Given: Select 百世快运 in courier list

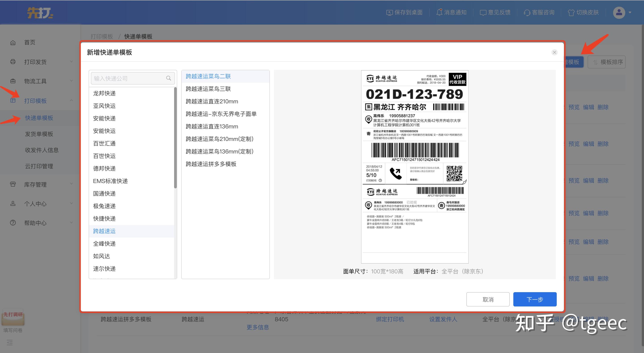Looking at the screenshot, I should (x=132, y=156).
